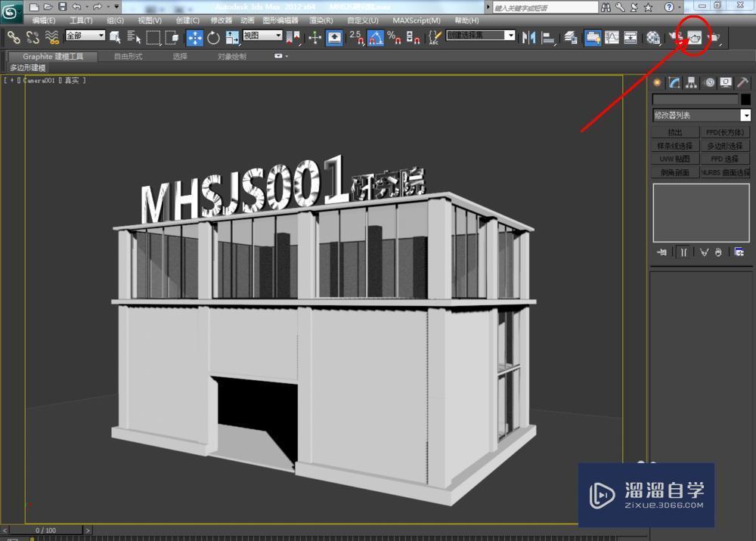Open Select by Name dialog icon

pos(134,38)
